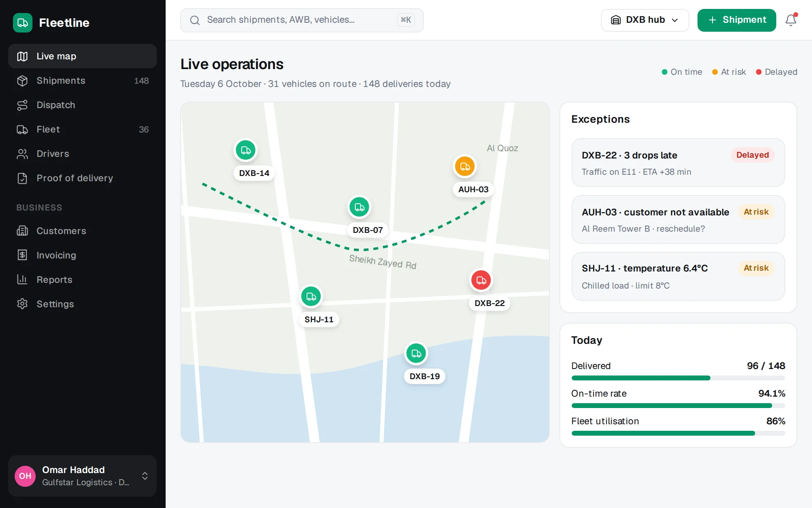Click the On-time rate progress bar
This screenshot has width=812, height=508.
tap(678, 406)
